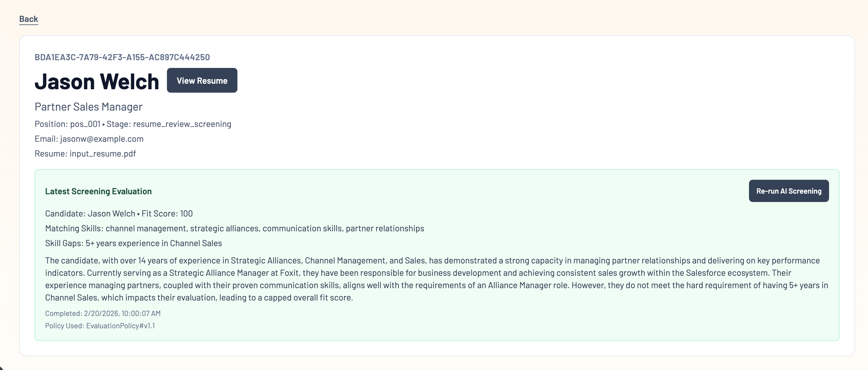This screenshot has width=868, height=370.
Task: Click the Candidate: Jason Welch text
Action: tap(90, 214)
